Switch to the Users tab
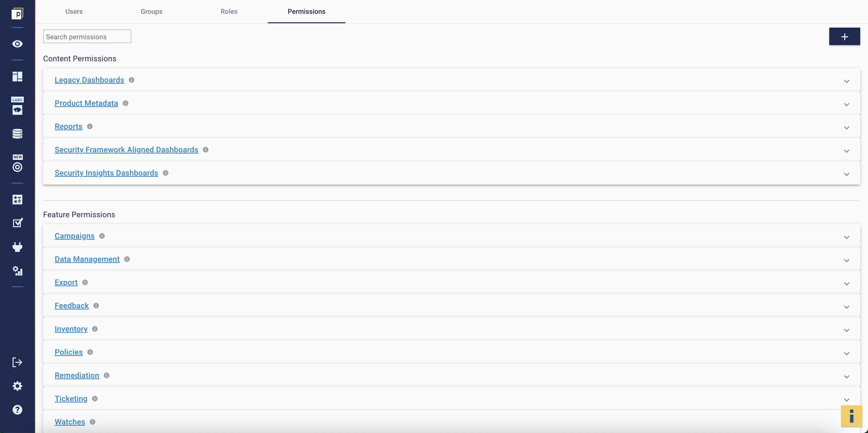 click(x=74, y=11)
